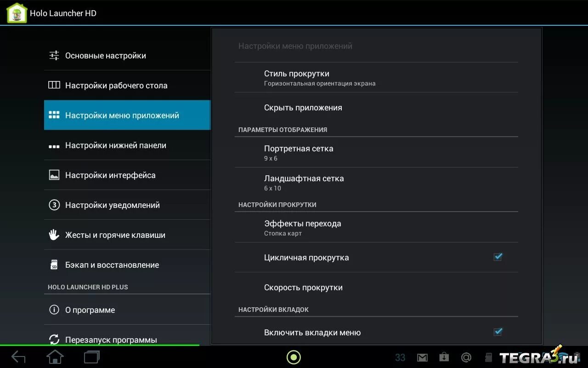The width and height of the screenshot is (588, 368).
Task: Click the 'Стопка карт' transition value
Action: [283, 234]
